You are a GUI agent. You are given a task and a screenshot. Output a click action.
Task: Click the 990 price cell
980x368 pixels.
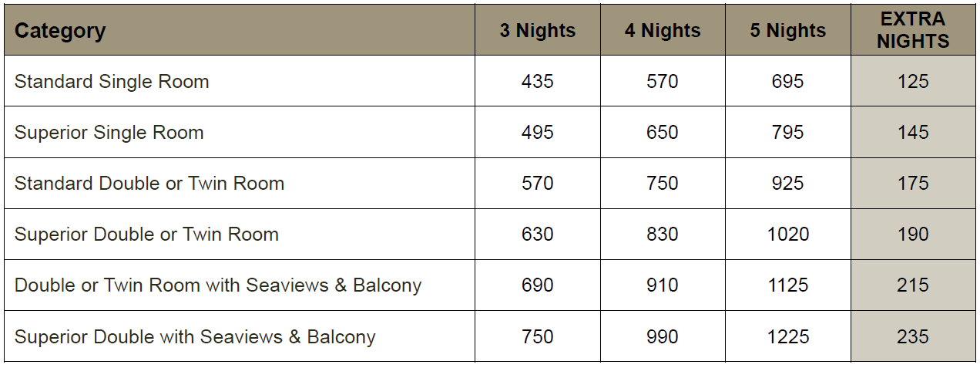pos(663,337)
